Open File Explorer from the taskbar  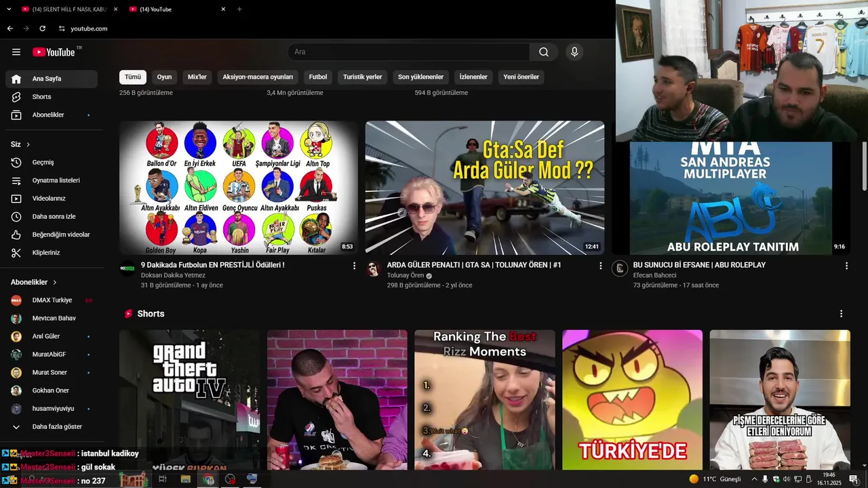[x=186, y=479]
